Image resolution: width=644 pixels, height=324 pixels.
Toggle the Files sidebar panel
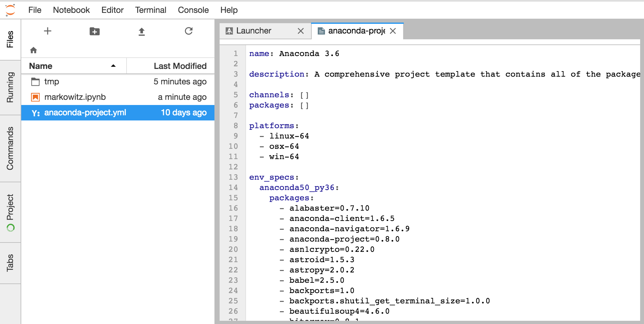pos(10,39)
